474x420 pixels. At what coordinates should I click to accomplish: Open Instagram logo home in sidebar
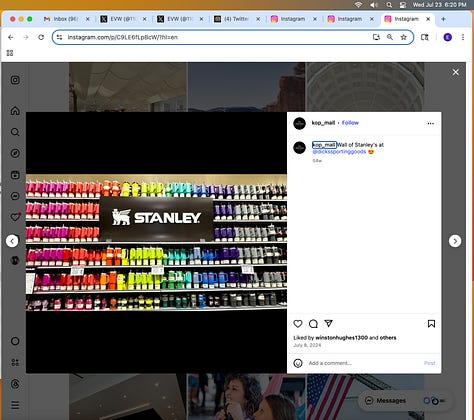15,80
